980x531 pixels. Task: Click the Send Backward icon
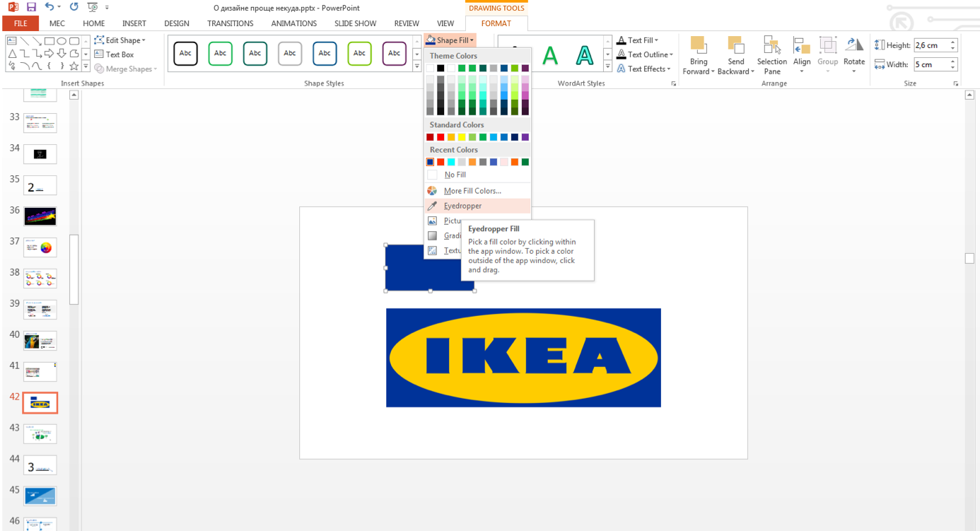(x=735, y=46)
